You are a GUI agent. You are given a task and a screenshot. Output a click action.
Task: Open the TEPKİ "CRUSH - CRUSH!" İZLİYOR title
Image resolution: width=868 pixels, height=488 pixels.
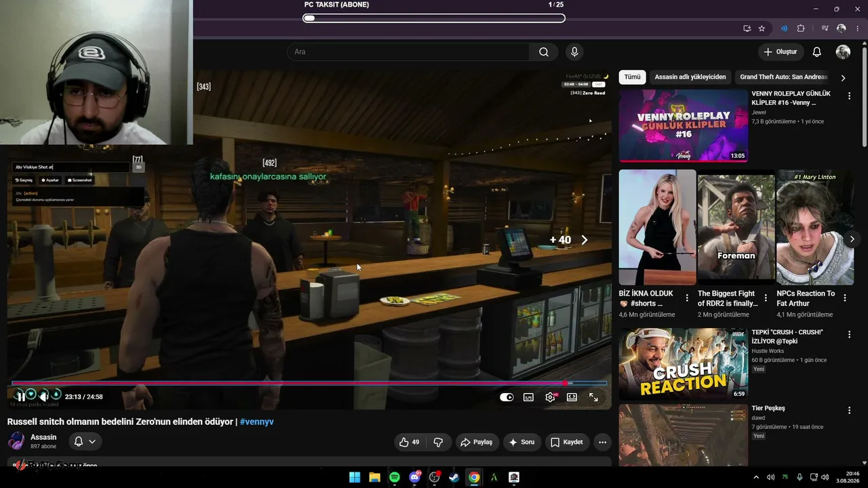click(x=787, y=337)
